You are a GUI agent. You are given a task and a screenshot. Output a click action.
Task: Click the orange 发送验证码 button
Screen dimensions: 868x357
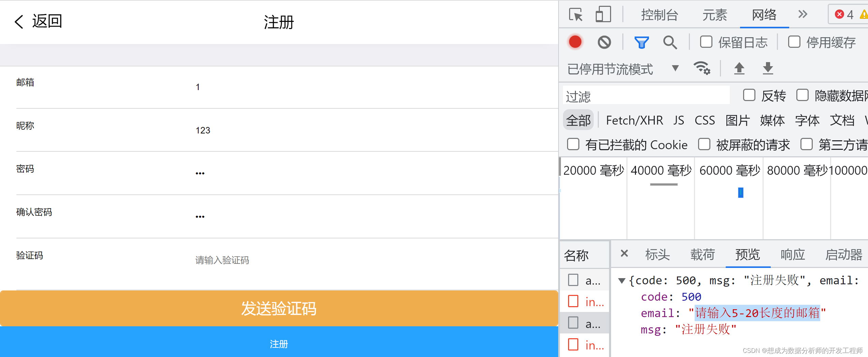click(x=279, y=308)
